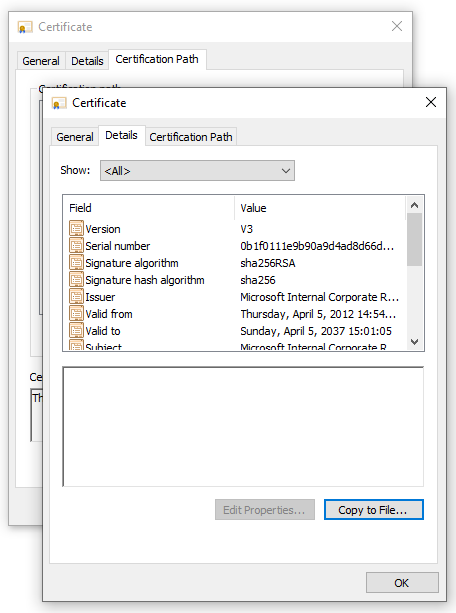Click the Valid from field icon

point(76,313)
